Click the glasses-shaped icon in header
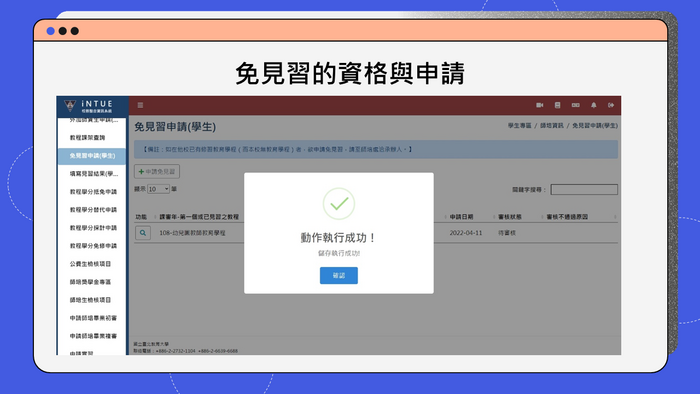Viewport: 700px width, 394px height. [x=575, y=105]
